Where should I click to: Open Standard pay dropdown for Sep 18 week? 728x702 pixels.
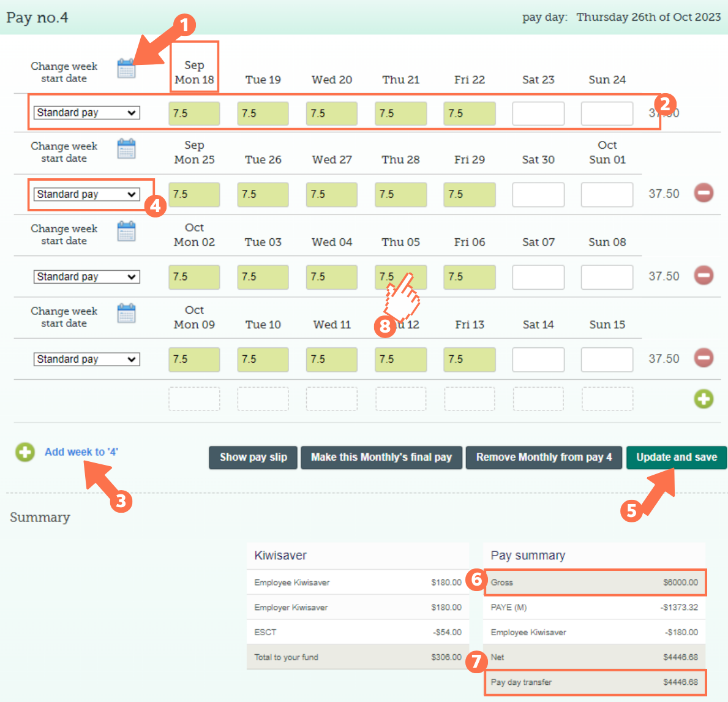click(x=86, y=113)
